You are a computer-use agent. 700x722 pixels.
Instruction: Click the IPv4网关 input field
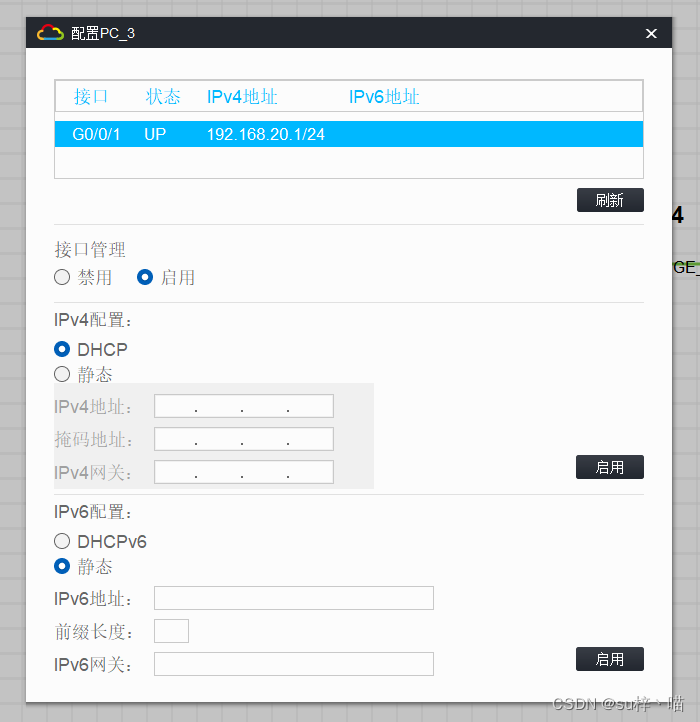click(244, 472)
